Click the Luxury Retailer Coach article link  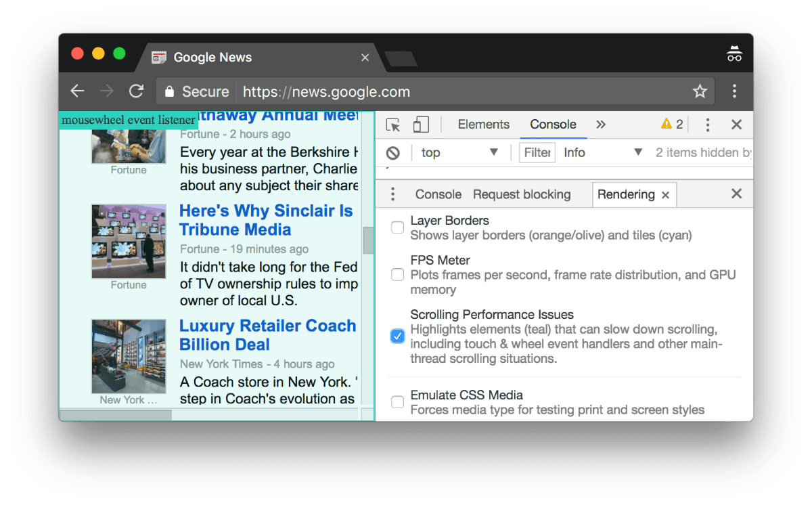(x=267, y=334)
